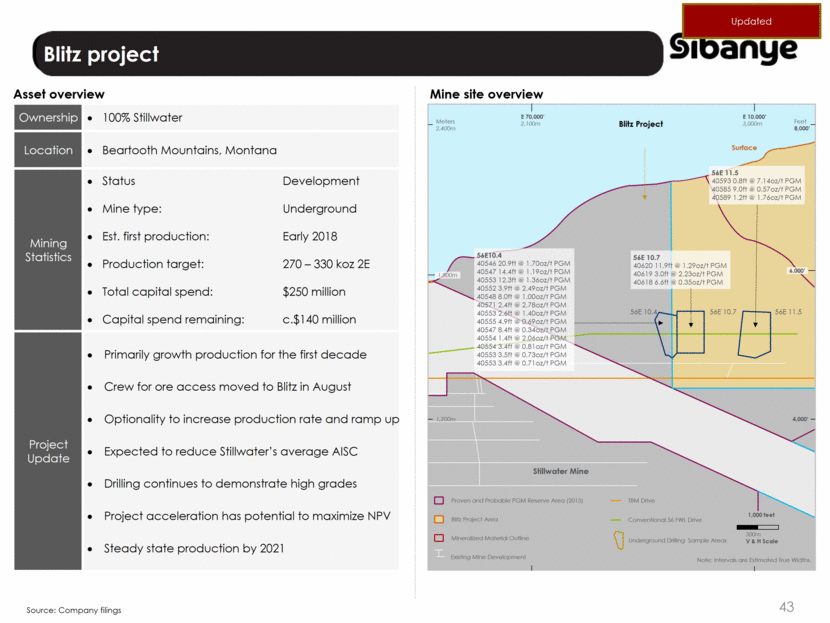Click the red Updated badge
830x623 pixels.
pyautogui.click(x=751, y=21)
